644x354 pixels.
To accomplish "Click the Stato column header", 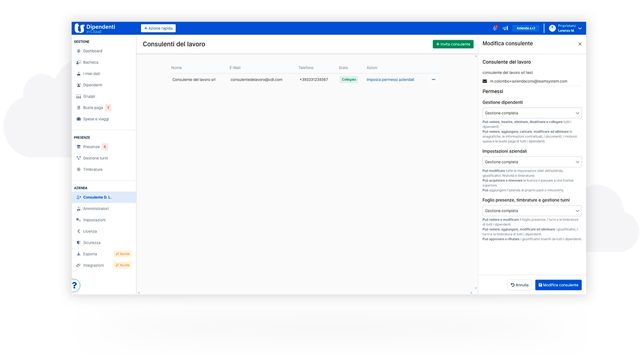I will point(343,68).
